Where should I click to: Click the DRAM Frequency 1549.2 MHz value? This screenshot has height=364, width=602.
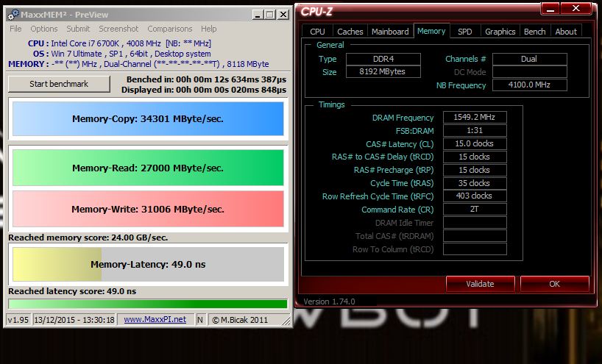tap(475, 117)
